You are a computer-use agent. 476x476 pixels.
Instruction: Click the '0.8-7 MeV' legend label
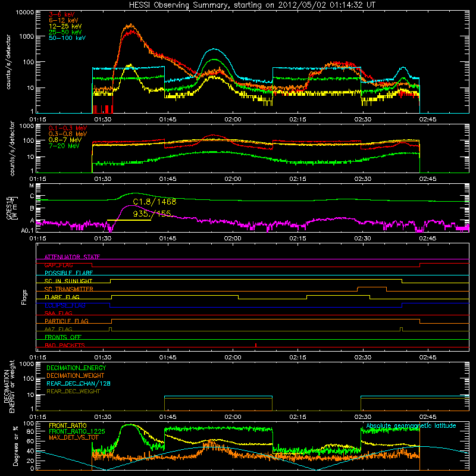65,140
